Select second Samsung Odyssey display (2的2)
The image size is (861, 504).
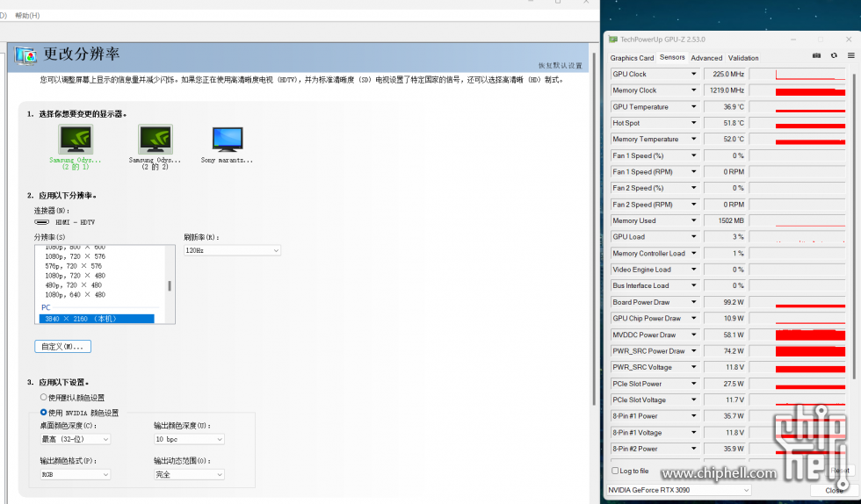(156, 140)
